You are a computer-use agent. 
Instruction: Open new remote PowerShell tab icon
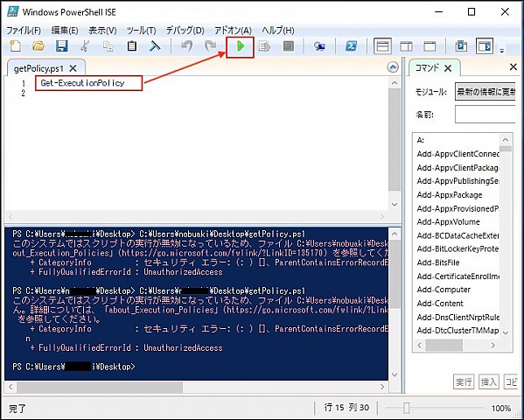coord(320,46)
